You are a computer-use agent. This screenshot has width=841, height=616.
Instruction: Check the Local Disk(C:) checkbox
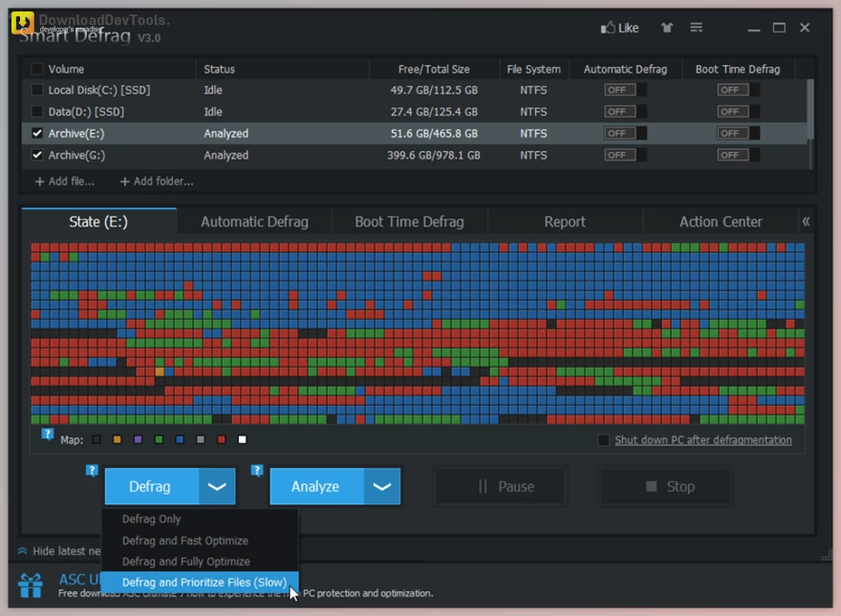click(37, 90)
